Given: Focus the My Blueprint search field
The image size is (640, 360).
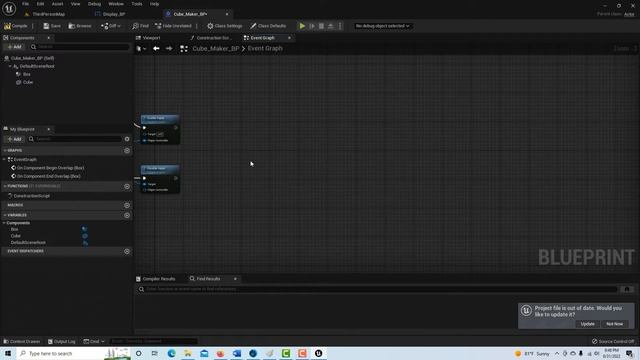Looking at the screenshot, I should tap(74, 139).
